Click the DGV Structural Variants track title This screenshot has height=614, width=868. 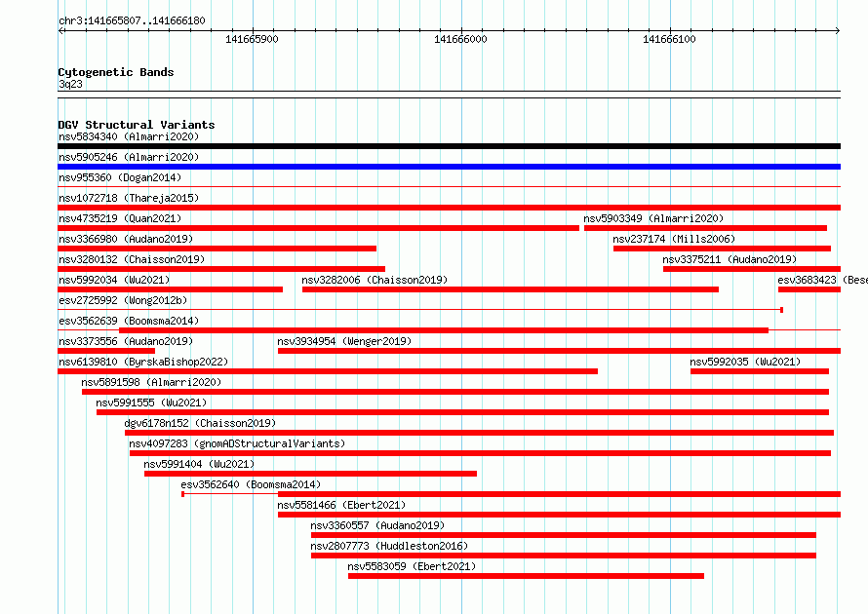[137, 125]
